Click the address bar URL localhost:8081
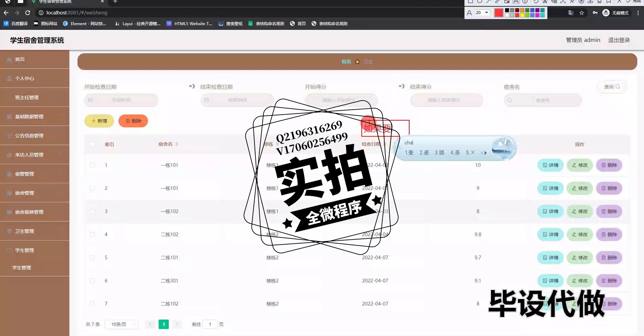The height and width of the screenshot is (336, 644). (x=77, y=13)
